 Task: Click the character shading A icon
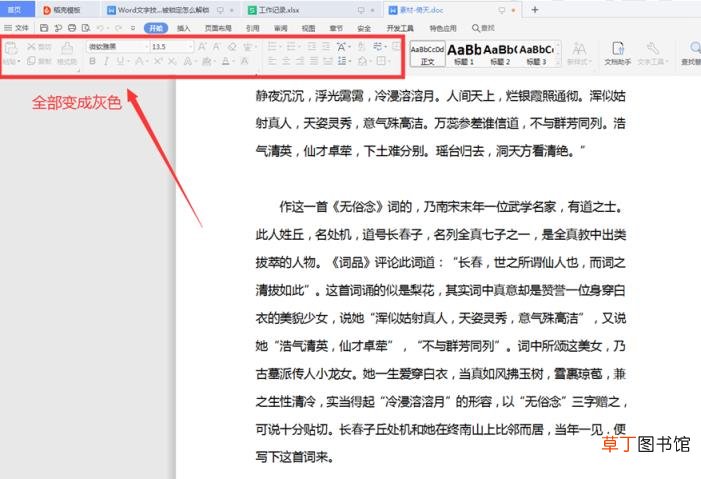click(x=245, y=61)
